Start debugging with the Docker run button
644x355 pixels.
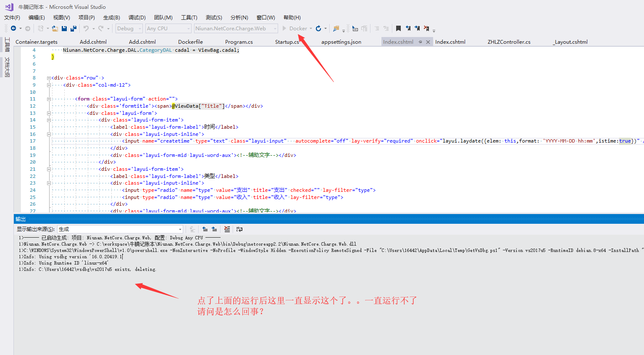click(x=295, y=28)
